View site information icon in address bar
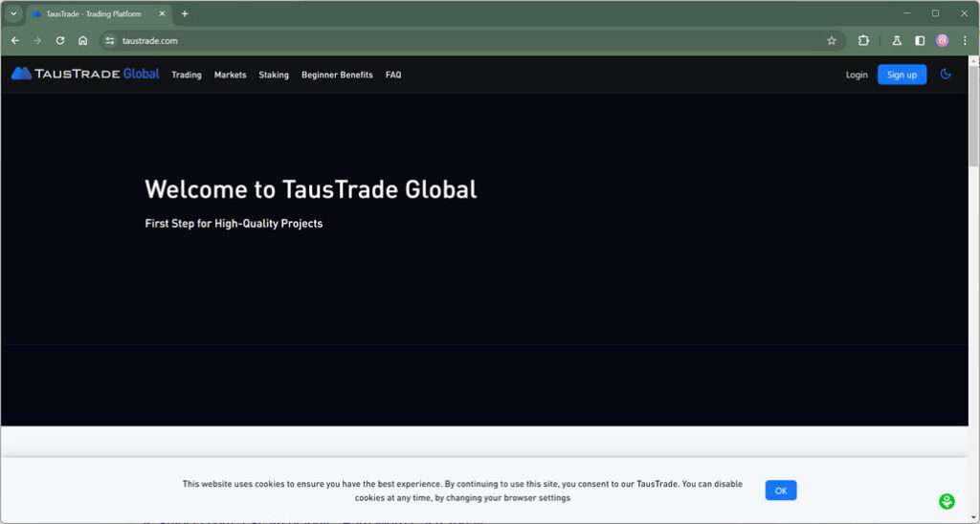 [110, 40]
